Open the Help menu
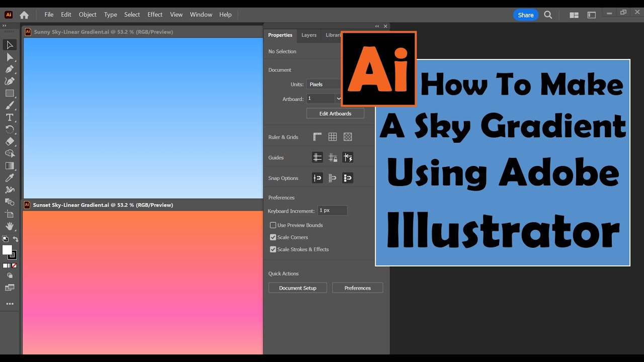The image size is (644, 362). [225, 15]
